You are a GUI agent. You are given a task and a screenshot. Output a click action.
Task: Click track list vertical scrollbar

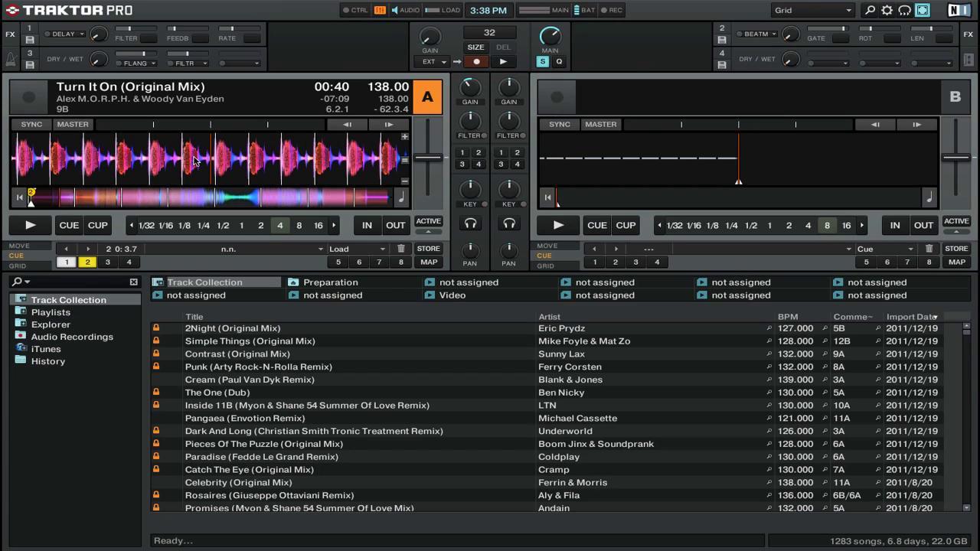pos(966,417)
